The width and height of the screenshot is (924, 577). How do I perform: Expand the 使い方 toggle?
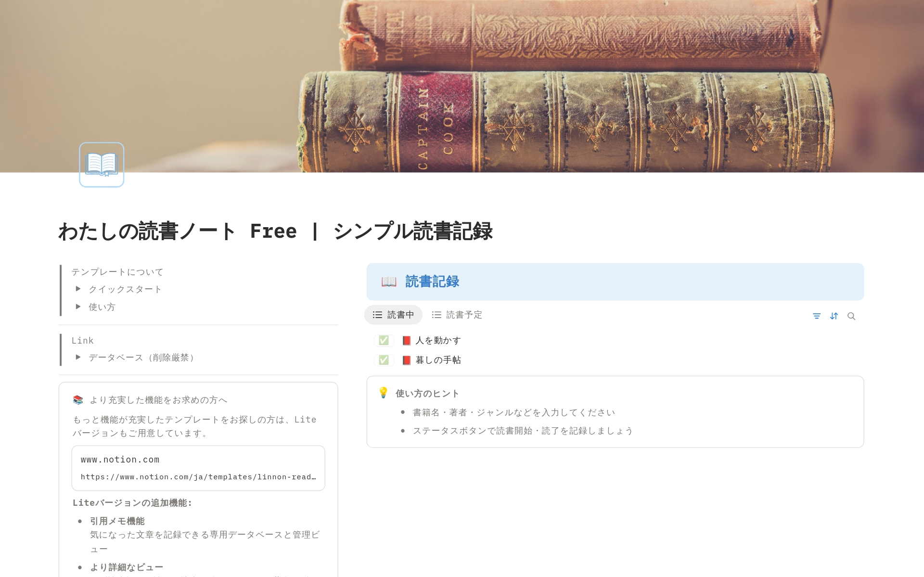[78, 307]
